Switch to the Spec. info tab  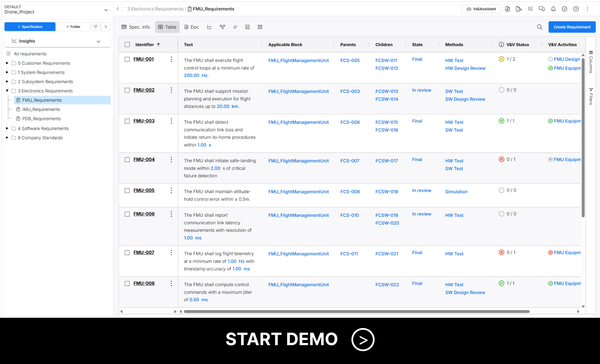pos(136,27)
